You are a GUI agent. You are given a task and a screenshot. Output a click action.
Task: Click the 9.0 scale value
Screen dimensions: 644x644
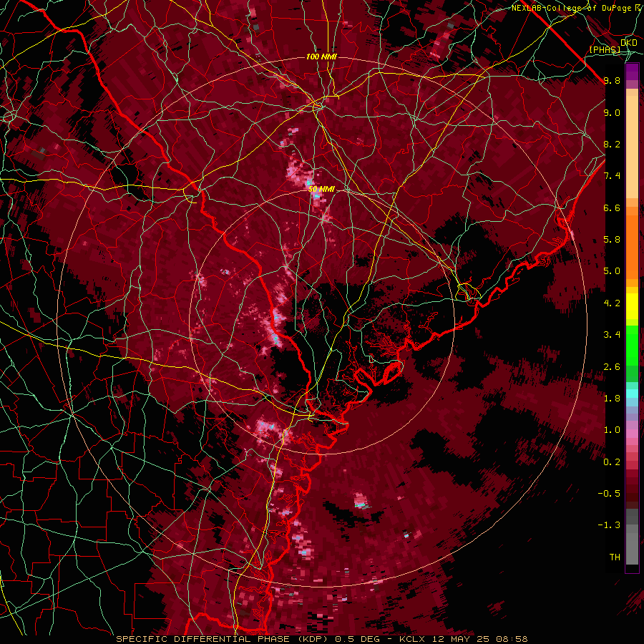coord(612,113)
